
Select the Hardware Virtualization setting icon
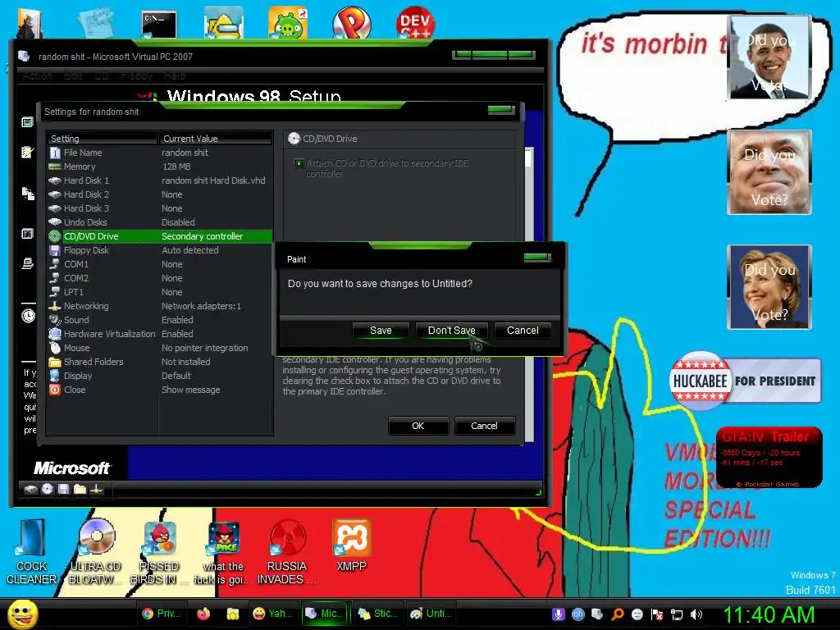[55, 334]
